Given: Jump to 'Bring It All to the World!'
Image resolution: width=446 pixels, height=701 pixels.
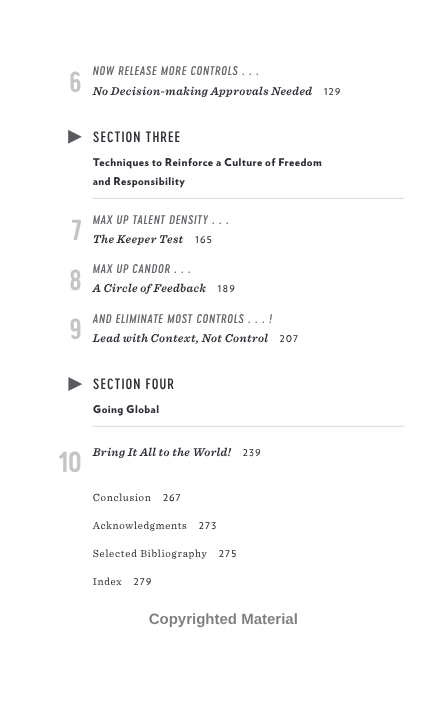Looking at the screenshot, I should pyautogui.click(x=162, y=452).
